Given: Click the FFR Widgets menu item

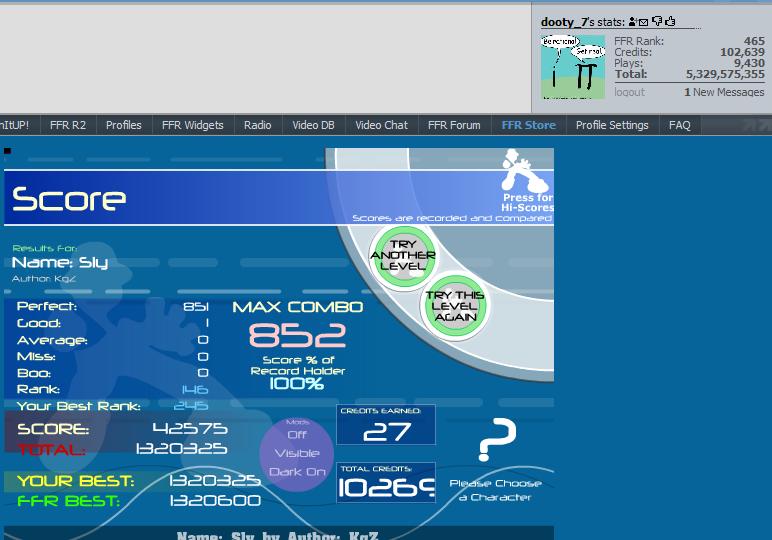Looking at the screenshot, I should pos(193,125).
